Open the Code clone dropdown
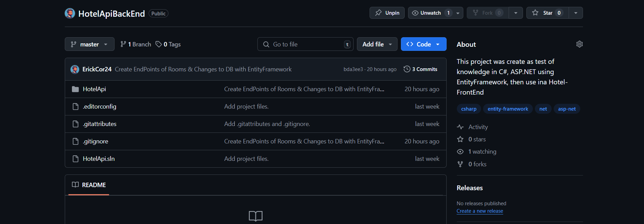Image resolution: width=644 pixels, height=224 pixels. (x=424, y=44)
